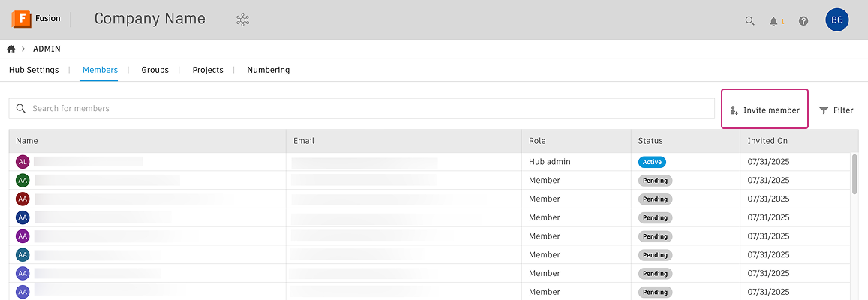Switch to the Hub Settings tab
The width and height of the screenshot is (868, 300).
34,70
